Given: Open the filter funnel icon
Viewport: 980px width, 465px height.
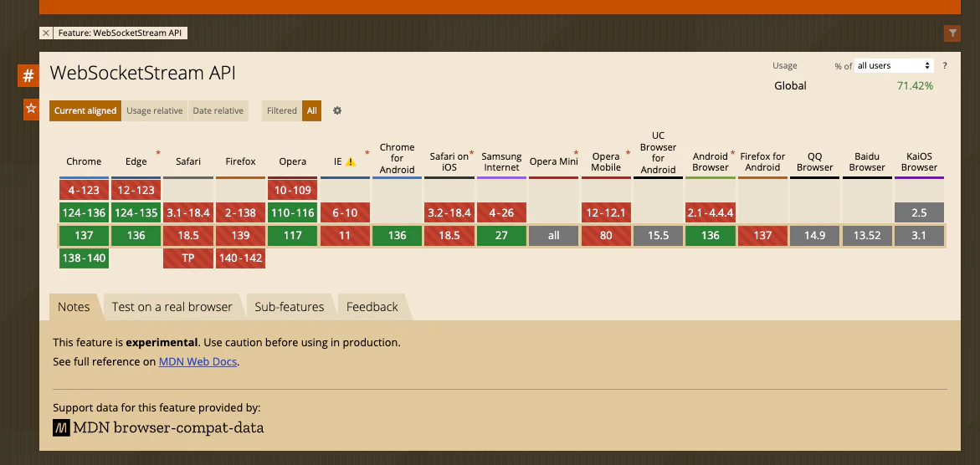Looking at the screenshot, I should click(x=952, y=33).
